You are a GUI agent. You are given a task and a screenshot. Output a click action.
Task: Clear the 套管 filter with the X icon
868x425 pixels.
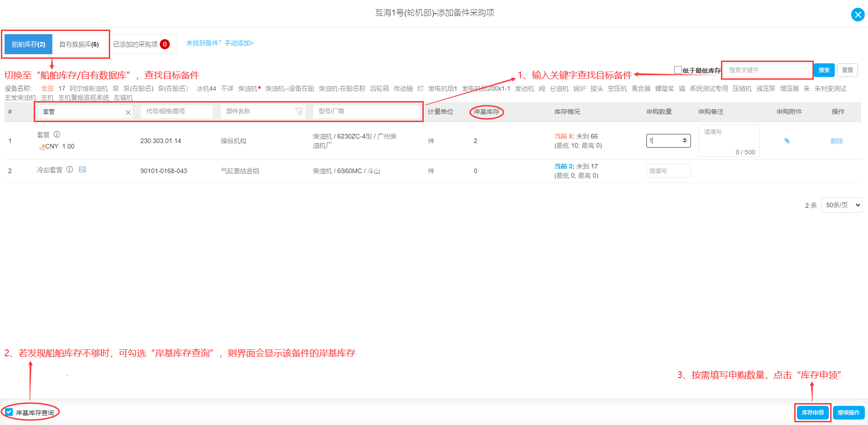(x=128, y=112)
